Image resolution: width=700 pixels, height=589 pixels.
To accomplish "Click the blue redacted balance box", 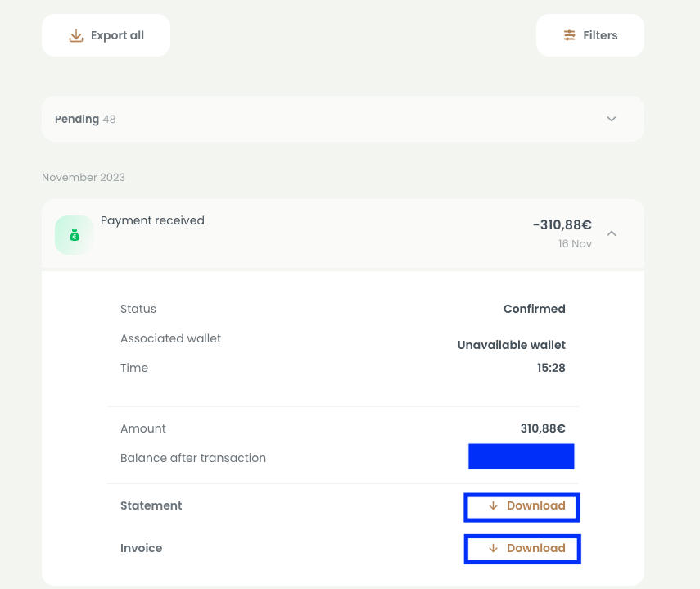I will click(x=521, y=456).
